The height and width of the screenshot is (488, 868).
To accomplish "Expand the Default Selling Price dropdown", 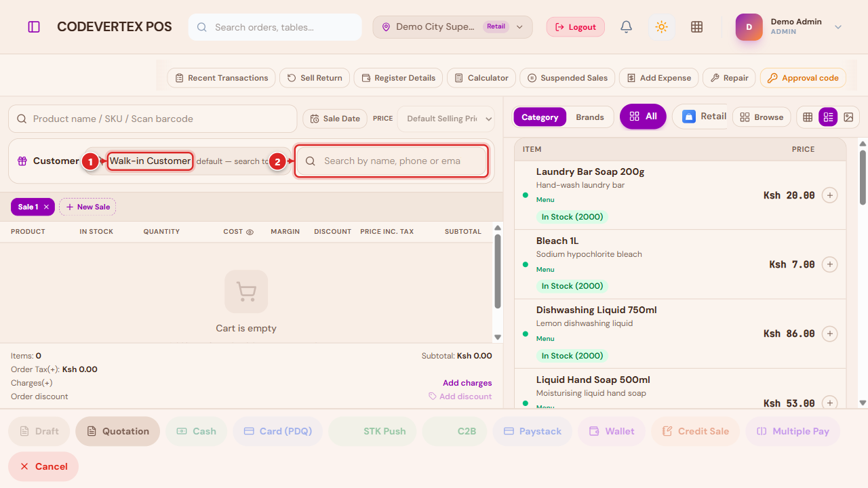I will pos(446,119).
